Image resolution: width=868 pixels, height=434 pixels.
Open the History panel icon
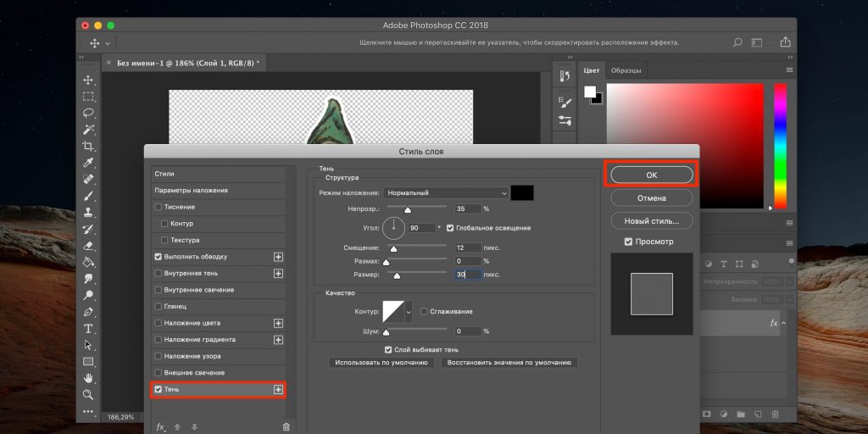pyautogui.click(x=565, y=76)
